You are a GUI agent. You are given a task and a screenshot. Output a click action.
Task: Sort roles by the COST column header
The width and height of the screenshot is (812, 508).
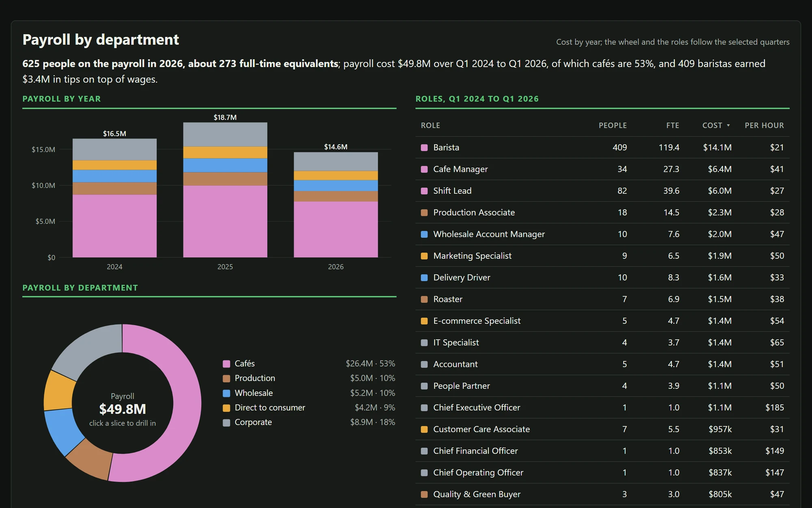(x=716, y=126)
